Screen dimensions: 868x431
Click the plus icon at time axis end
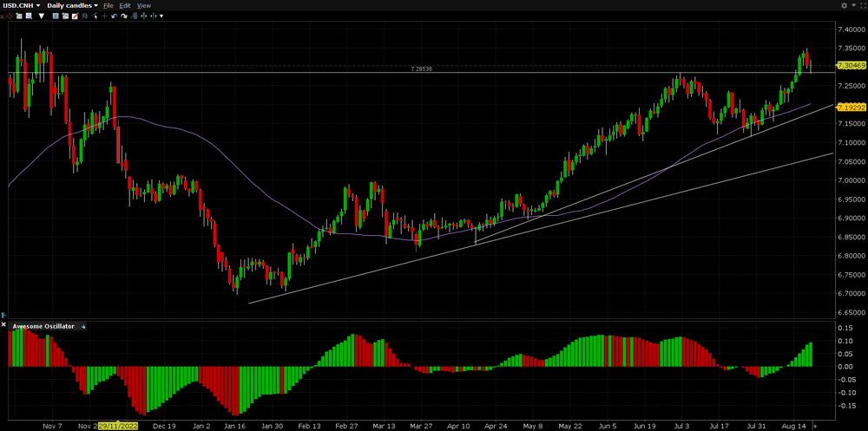click(x=814, y=427)
